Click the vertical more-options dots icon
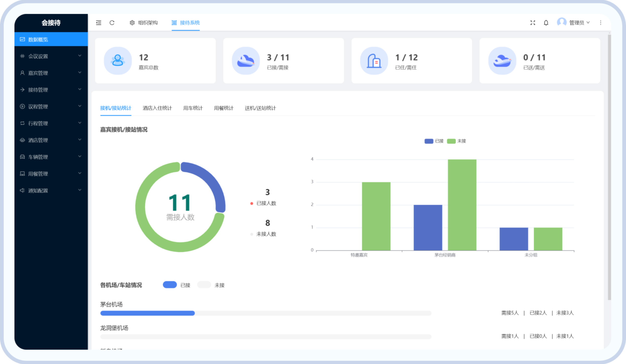The height and width of the screenshot is (364, 626). click(601, 23)
